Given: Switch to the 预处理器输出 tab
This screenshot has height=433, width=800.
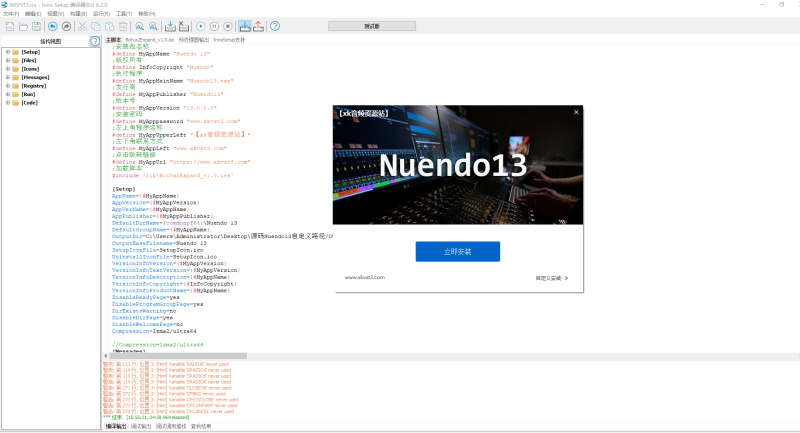Looking at the screenshot, I should tap(194, 40).
